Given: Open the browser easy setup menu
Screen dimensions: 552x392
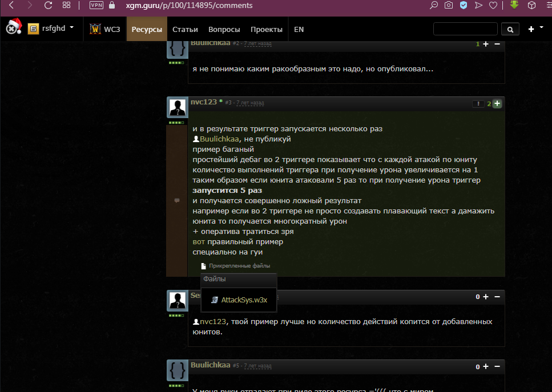Looking at the screenshot, I should [549, 5].
